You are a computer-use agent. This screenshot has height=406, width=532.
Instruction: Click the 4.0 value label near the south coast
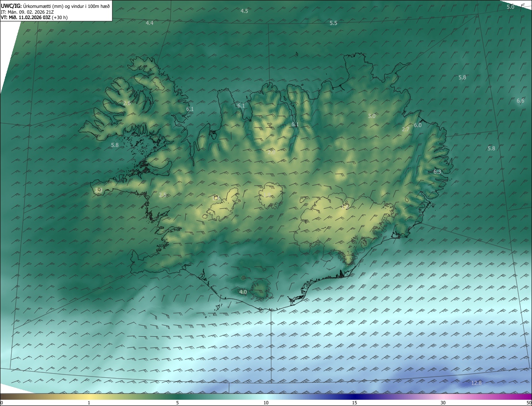pos(243,292)
